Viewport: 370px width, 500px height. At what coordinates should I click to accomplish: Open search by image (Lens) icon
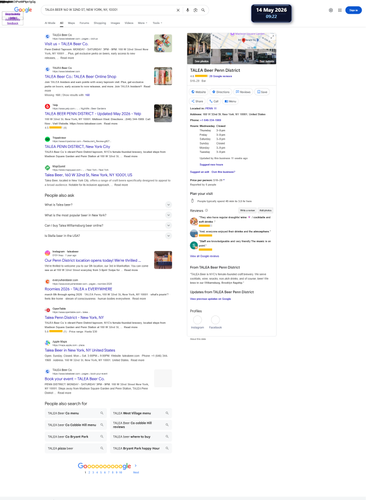[195, 10]
